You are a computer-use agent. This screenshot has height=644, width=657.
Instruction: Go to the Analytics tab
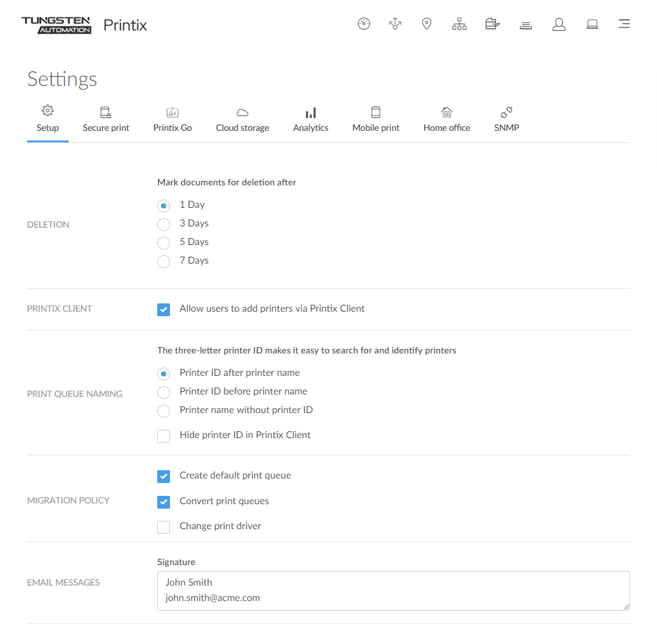tap(311, 120)
